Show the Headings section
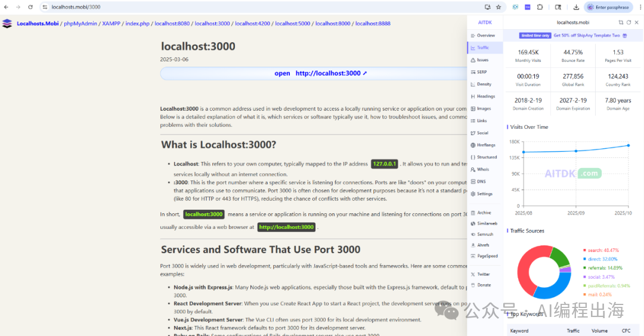The image size is (644, 336). (x=485, y=97)
